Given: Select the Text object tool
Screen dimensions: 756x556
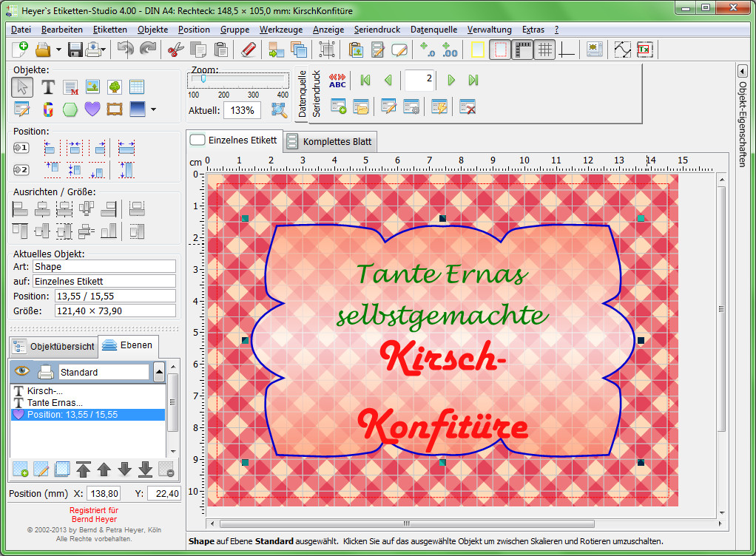Looking at the screenshot, I should (x=48, y=87).
